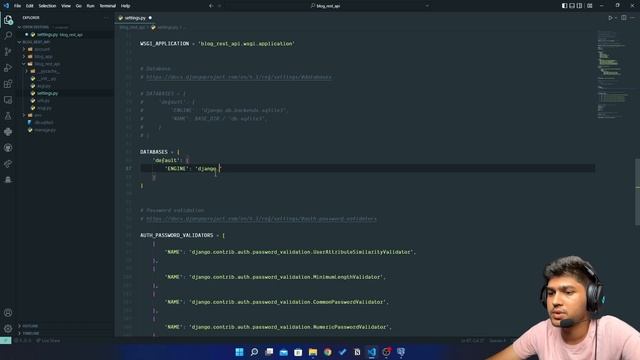Open the Extensions view

(x=8, y=84)
